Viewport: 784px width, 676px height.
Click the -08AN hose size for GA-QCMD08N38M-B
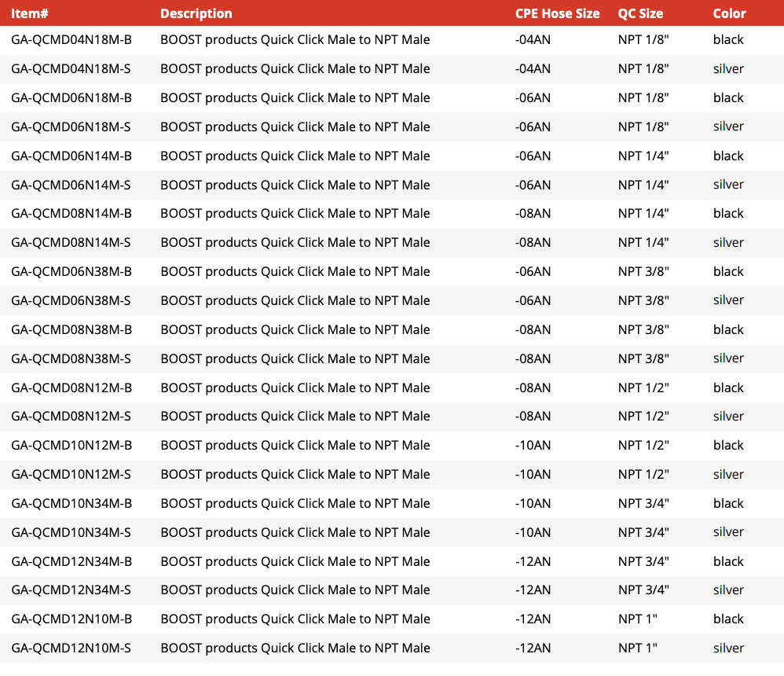(x=533, y=329)
